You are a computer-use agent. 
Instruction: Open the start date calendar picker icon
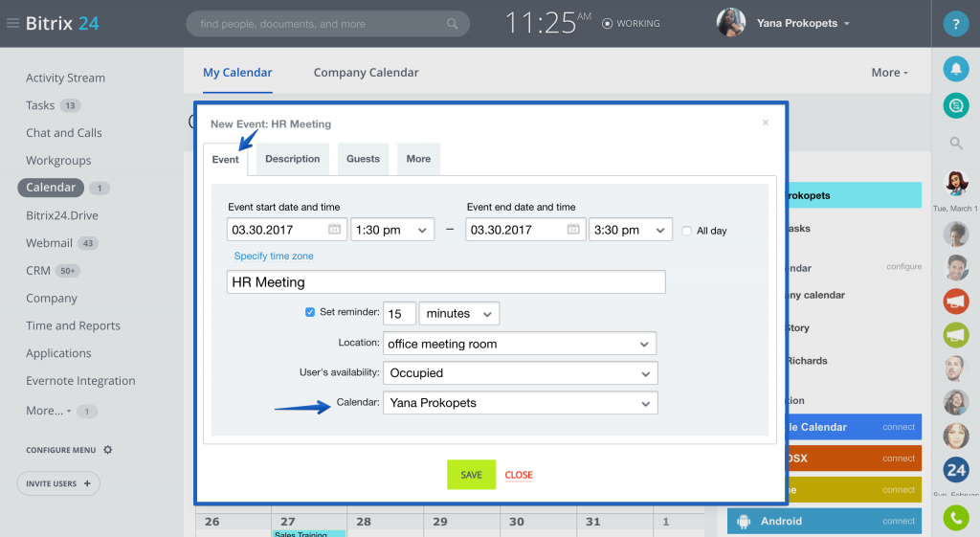click(x=334, y=230)
